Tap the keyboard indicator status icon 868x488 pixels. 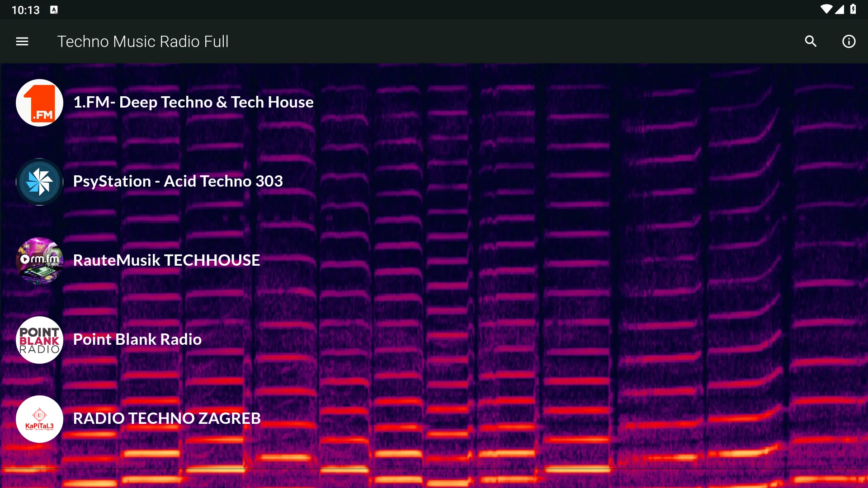tap(54, 10)
